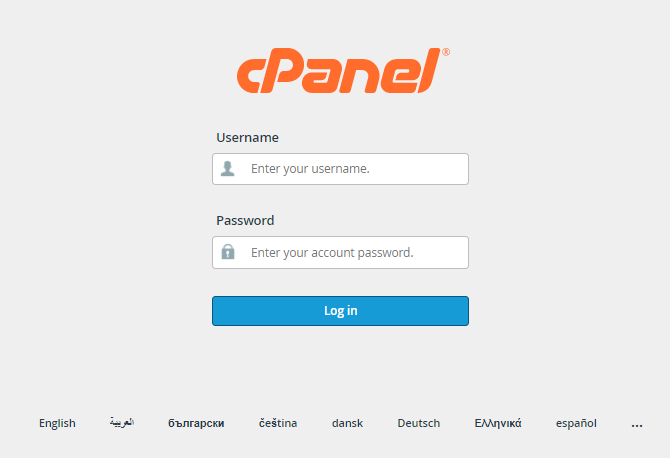This screenshot has width=670, height=458.
Task: Focus the Enter your account password field
Action: pos(340,252)
